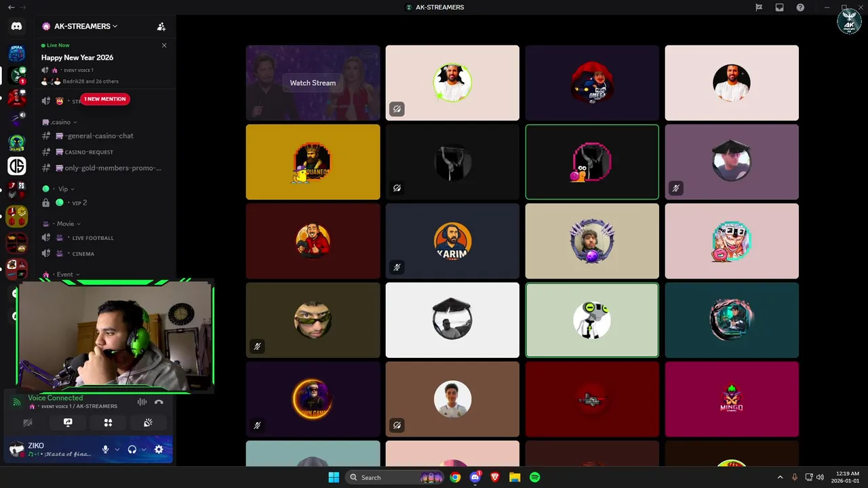This screenshot has height=488, width=868.
Task: Dismiss the Happy New Year 2026 event banner
Action: tap(164, 45)
